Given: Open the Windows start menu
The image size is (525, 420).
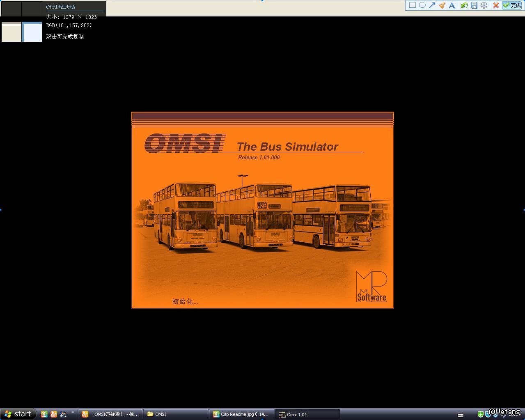Looking at the screenshot, I should click(x=18, y=414).
